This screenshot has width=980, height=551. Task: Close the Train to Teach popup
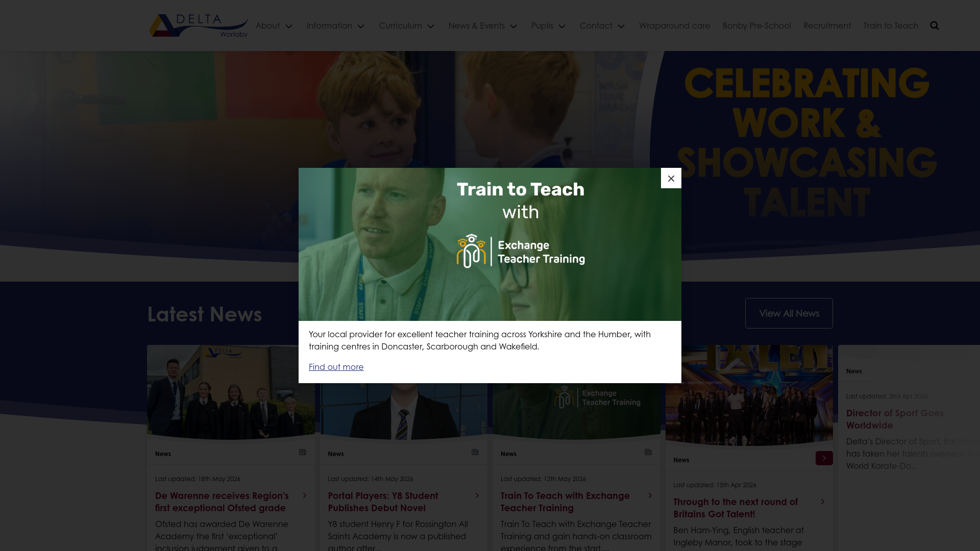pyautogui.click(x=671, y=178)
